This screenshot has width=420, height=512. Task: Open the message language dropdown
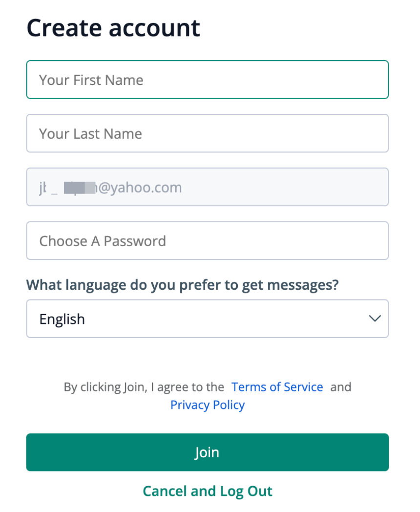click(207, 319)
